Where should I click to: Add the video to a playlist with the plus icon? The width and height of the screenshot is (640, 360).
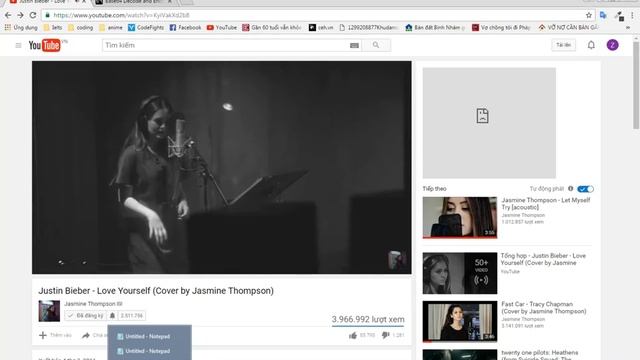(x=43, y=335)
